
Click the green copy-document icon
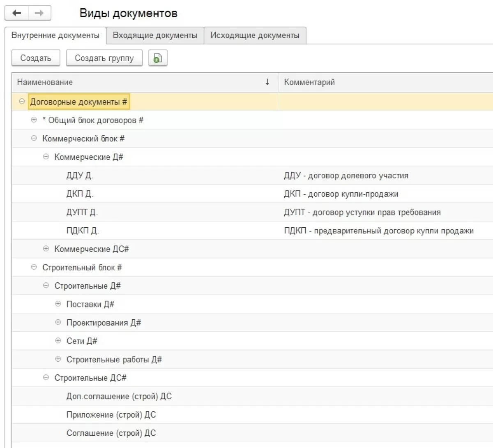(157, 58)
